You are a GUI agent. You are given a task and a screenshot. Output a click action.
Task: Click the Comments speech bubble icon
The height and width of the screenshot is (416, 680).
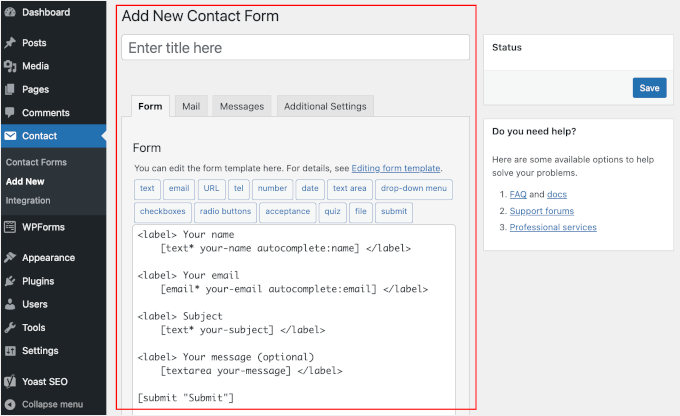click(x=10, y=113)
